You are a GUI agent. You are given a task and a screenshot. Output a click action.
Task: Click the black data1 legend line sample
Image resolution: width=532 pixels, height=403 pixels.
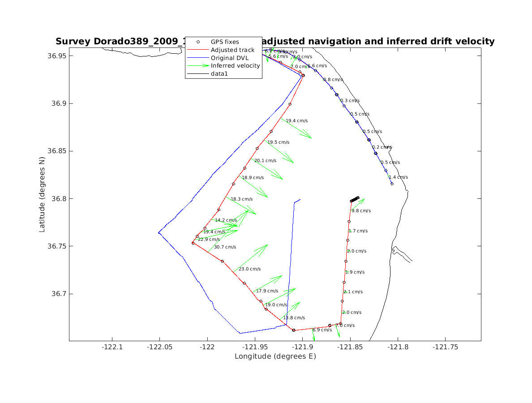198,73
